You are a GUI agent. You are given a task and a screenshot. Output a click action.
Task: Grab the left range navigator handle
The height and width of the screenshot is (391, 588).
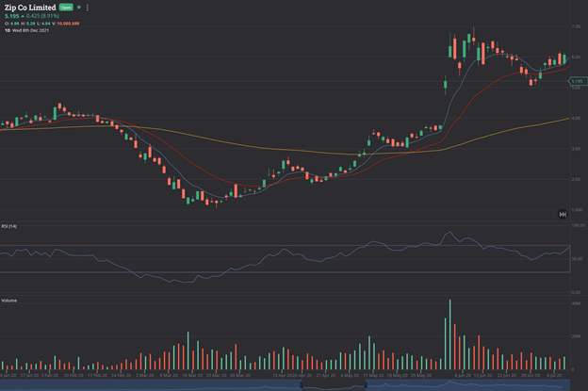coord(302,385)
